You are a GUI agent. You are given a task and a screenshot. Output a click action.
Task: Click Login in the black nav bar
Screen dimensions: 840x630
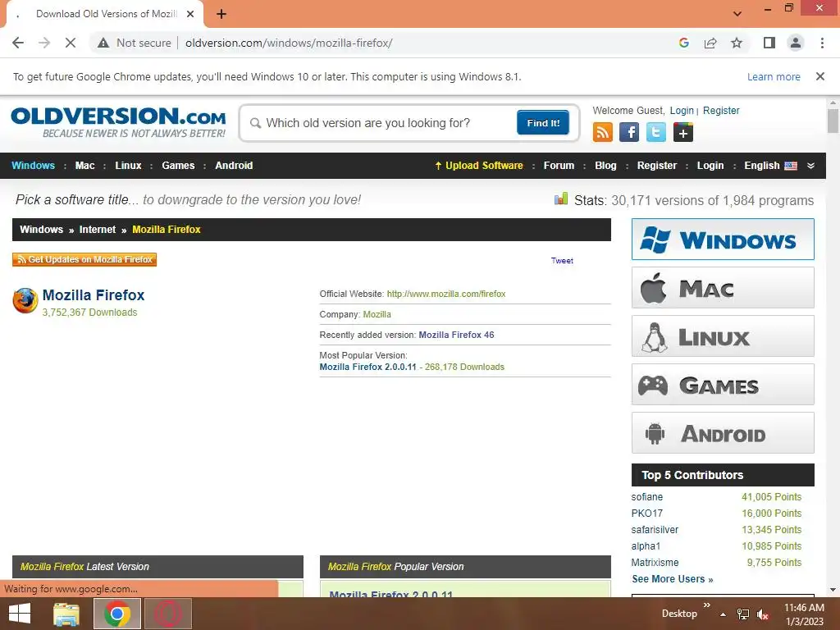pos(710,166)
